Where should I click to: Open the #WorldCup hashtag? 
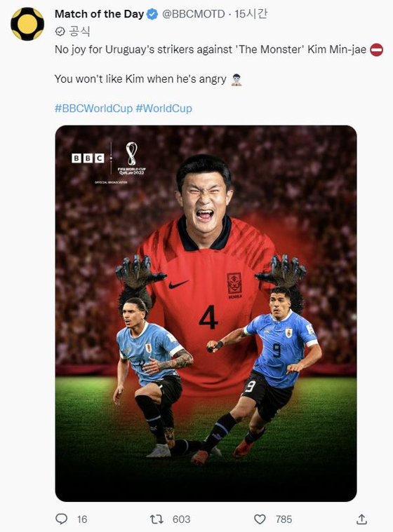tap(164, 108)
